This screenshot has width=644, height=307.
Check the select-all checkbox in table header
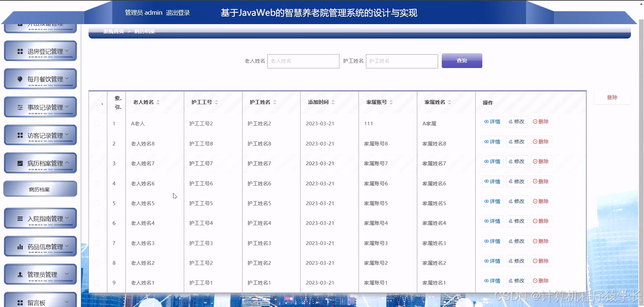coord(98,103)
